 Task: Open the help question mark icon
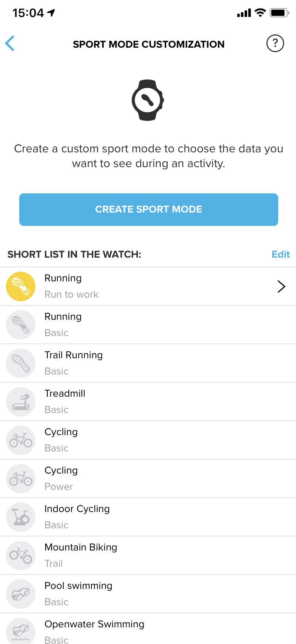[x=275, y=44]
